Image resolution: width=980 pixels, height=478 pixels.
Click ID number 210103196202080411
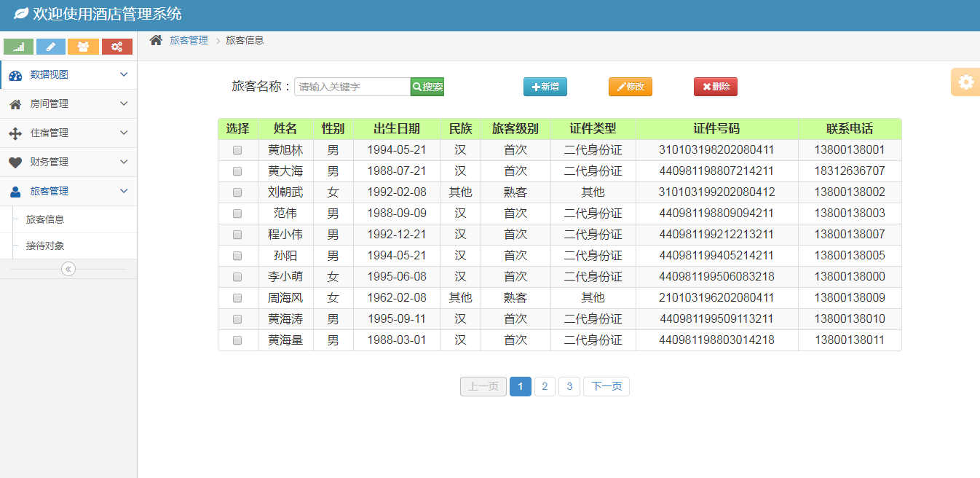pyautogui.click(x=716, y=298)
